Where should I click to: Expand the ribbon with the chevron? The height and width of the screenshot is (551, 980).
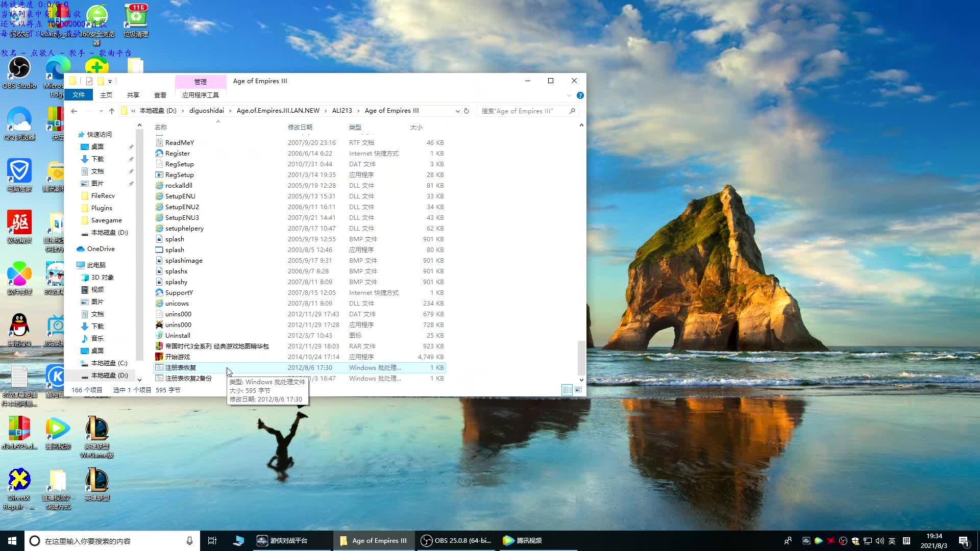(569, 95)
